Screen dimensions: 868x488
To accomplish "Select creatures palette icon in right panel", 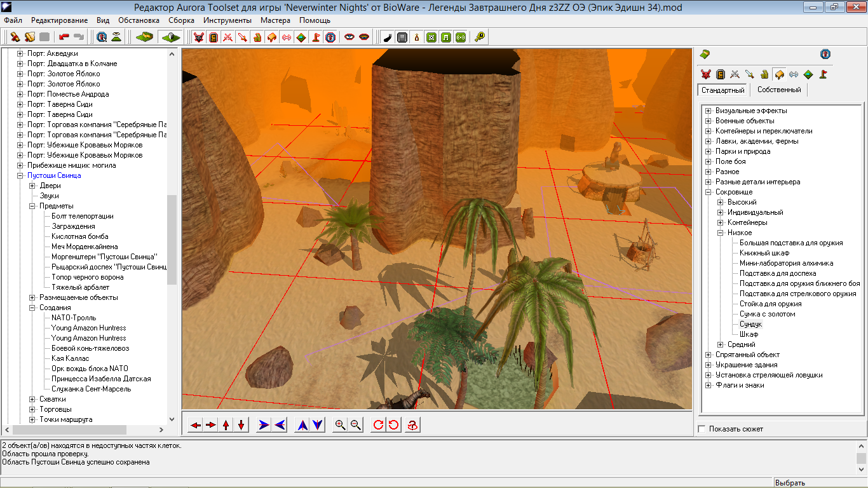I will [705, 74].
